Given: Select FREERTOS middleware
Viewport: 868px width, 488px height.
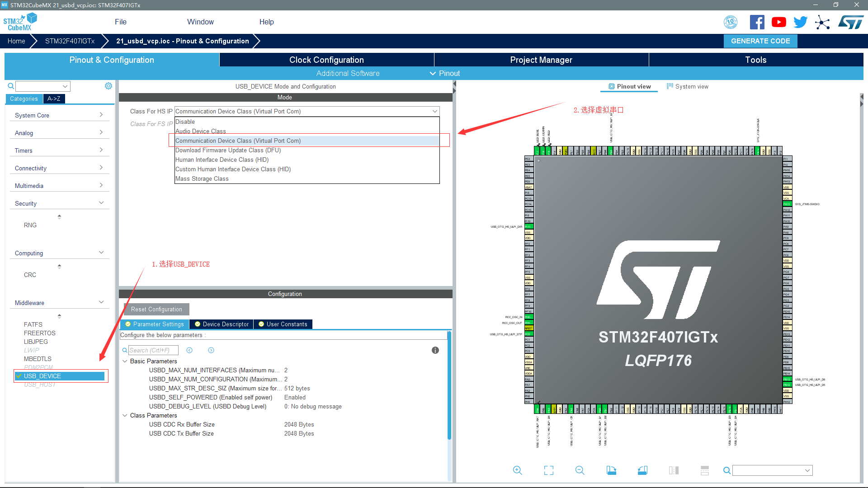Looking at the screenshot, I should coord(40,333).
